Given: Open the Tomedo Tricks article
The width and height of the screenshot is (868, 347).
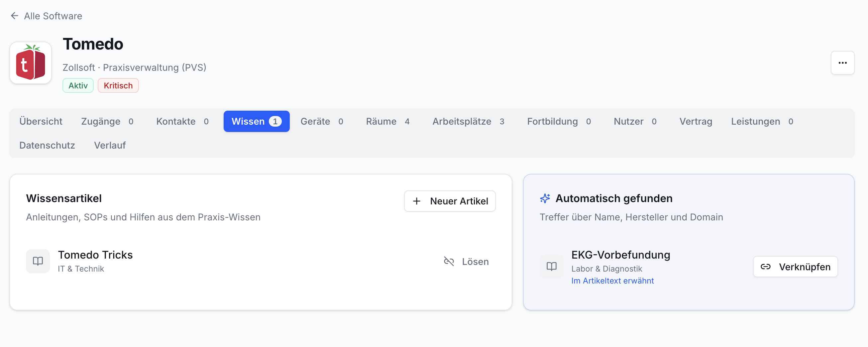Looking at the screenshot, I should click(95, 255).
